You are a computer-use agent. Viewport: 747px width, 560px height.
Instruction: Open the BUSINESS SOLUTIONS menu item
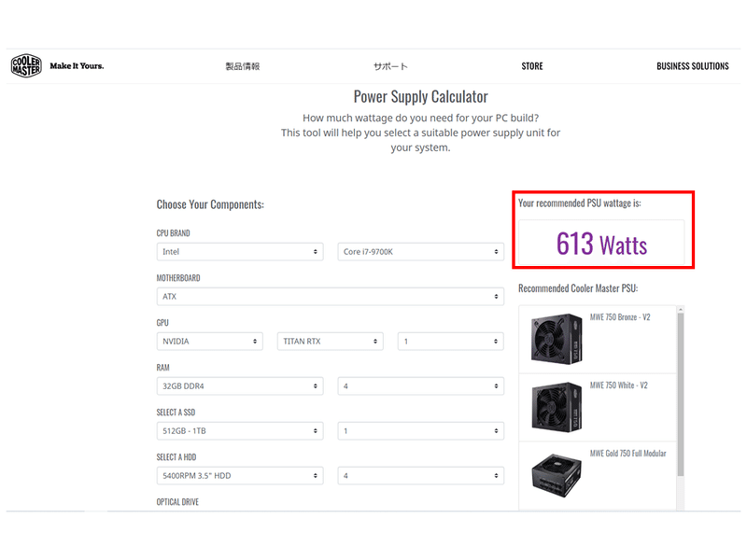pyautogui.click(x=692, y=66)
